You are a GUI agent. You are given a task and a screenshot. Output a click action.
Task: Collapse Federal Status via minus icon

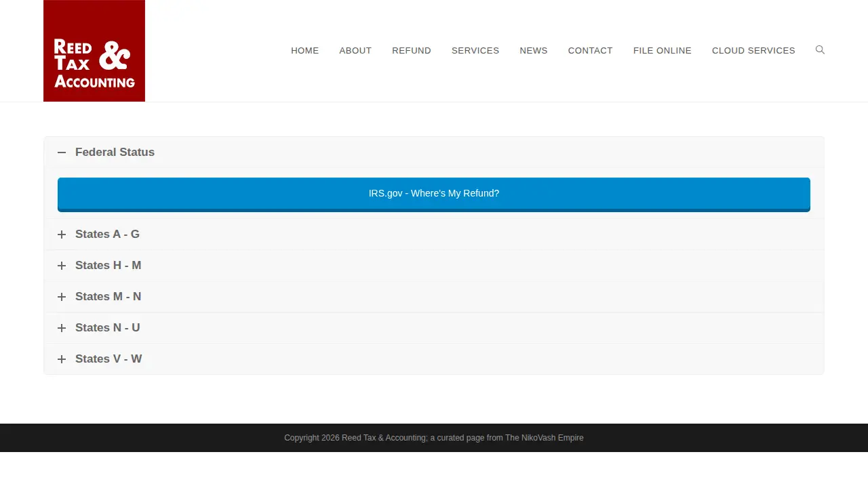(x=62, y=152)
